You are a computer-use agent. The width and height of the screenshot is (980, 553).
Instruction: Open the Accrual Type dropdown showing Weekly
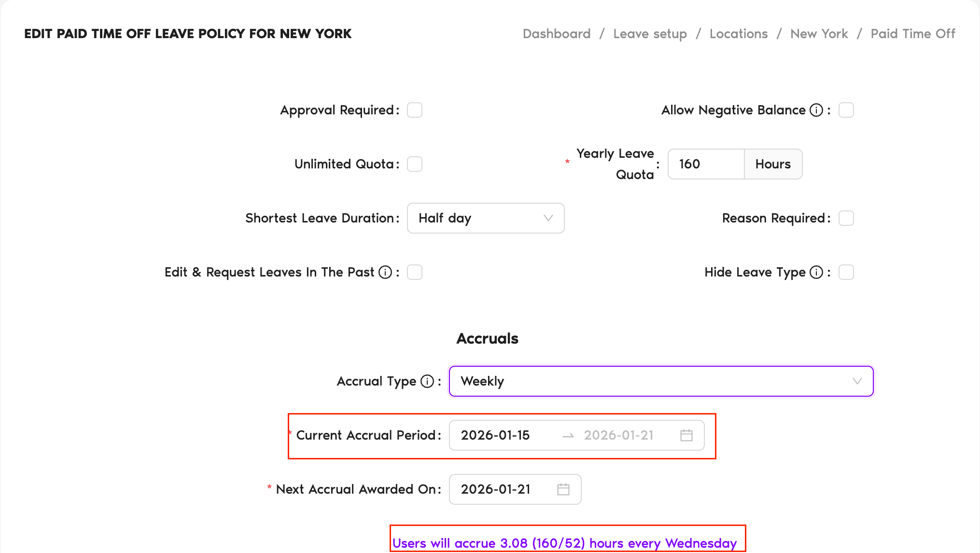click(x=661, y=381)
